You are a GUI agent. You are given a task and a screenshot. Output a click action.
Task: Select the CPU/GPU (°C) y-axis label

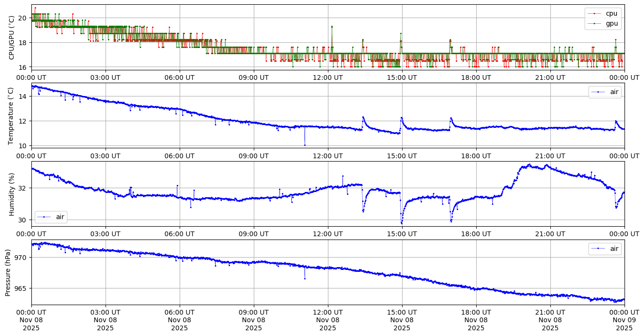pyautogui.click(x=11, y=37)
